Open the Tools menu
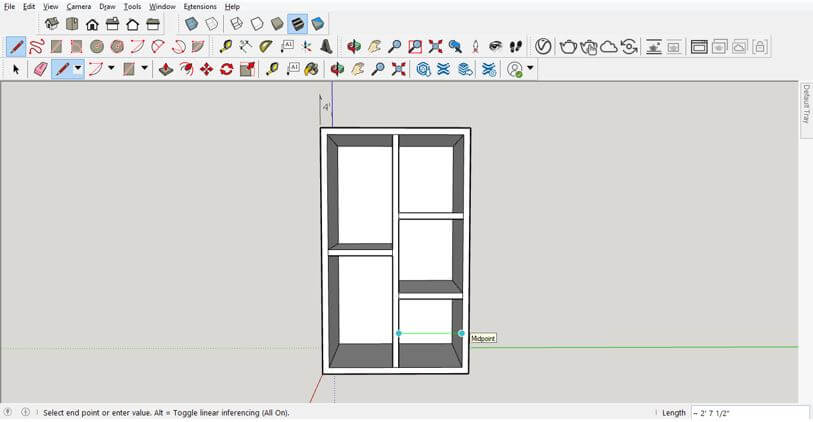The image size is (813, 422). click(132, 7)
